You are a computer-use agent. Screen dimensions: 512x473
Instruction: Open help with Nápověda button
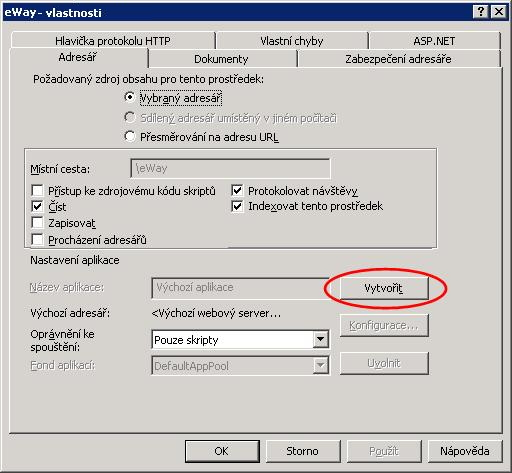[x=465, y=451]
